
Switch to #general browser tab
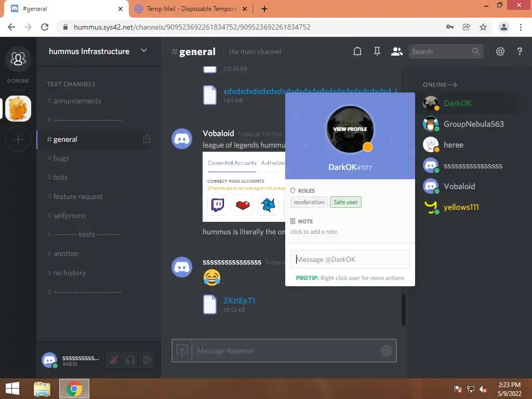[x=66, y=9]
